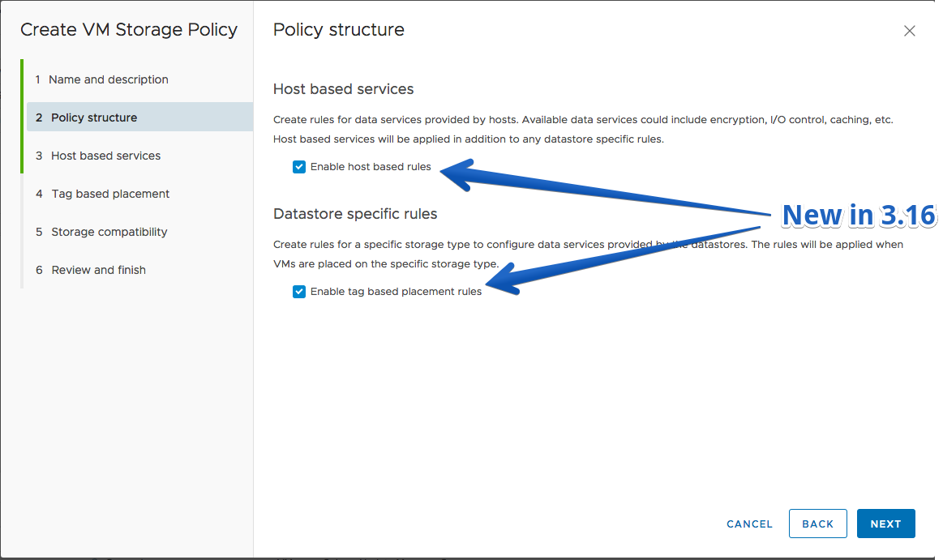Open step 3 Host based services
The image size is (943, 560).
139,156
